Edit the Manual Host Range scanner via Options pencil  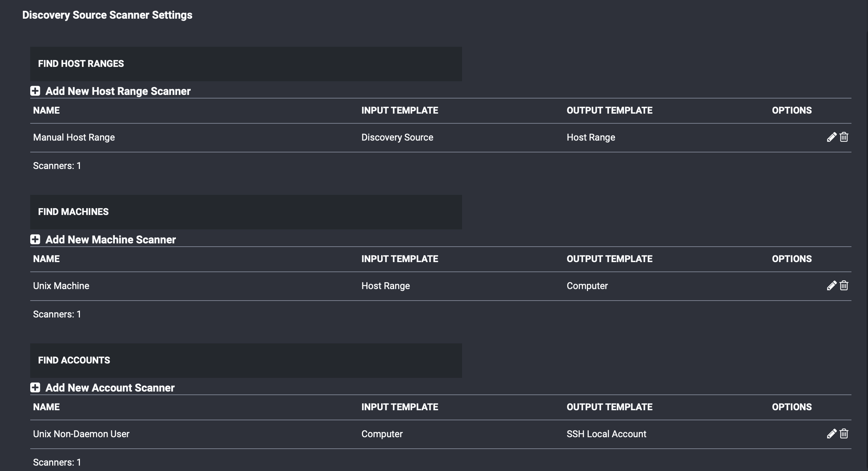832,137
